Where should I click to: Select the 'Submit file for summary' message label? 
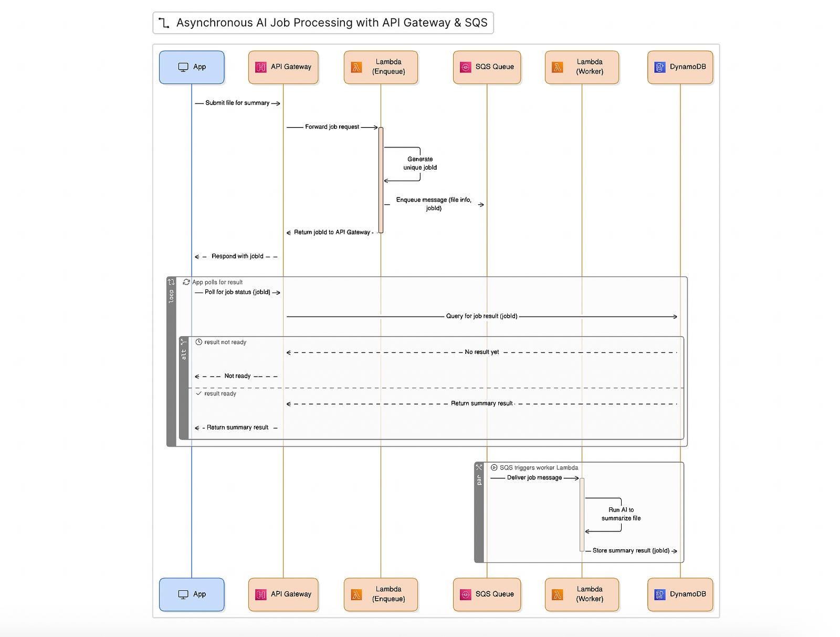(x=237, y=103)
